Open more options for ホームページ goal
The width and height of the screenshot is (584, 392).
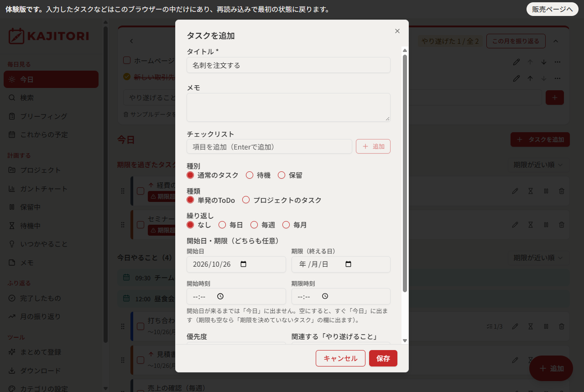click(557, 62)
